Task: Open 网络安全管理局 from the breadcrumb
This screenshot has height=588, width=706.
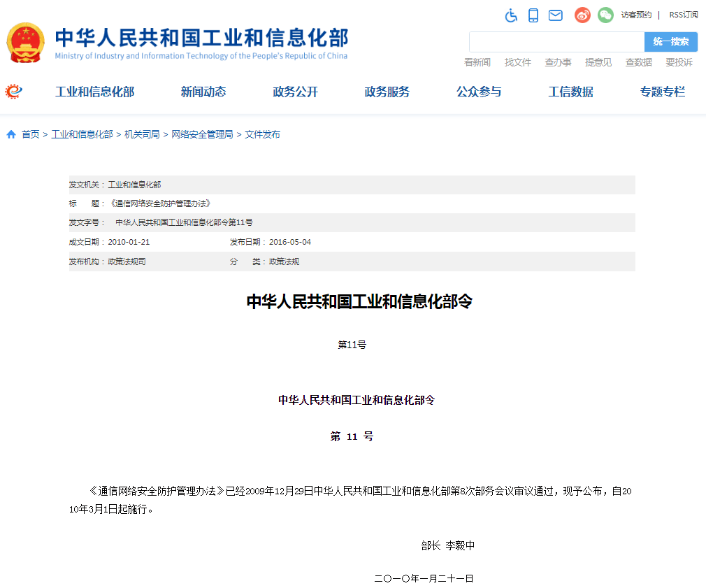Action: click(201, 134)
